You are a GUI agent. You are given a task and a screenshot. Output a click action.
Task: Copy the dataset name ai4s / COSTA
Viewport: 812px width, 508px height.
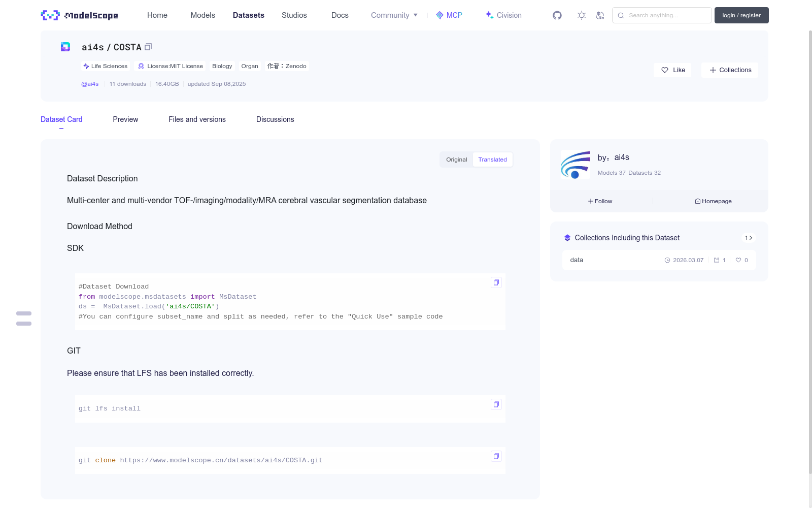pos(148,47)
